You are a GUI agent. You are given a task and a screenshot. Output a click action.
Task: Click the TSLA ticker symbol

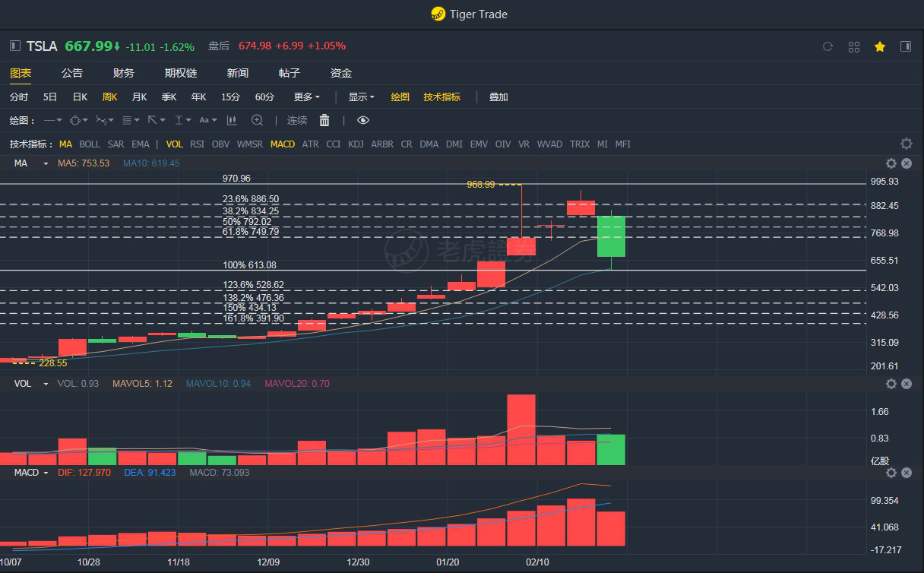42,46
